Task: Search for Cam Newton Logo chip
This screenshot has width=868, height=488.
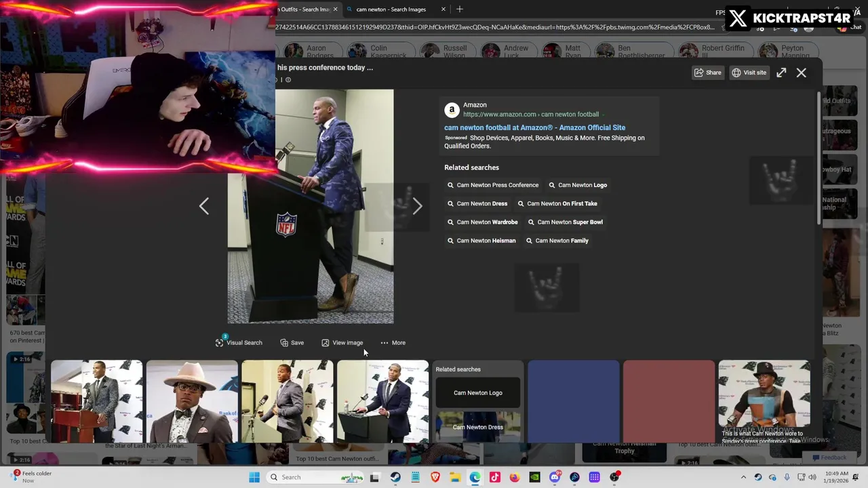Action: coord(578,185)
